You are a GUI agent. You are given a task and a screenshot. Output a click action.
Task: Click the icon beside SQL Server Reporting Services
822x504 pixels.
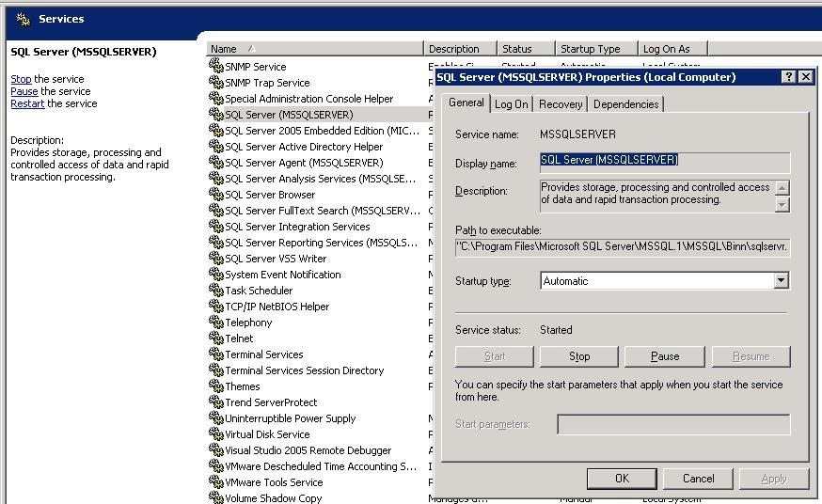[x=216, y=242]
